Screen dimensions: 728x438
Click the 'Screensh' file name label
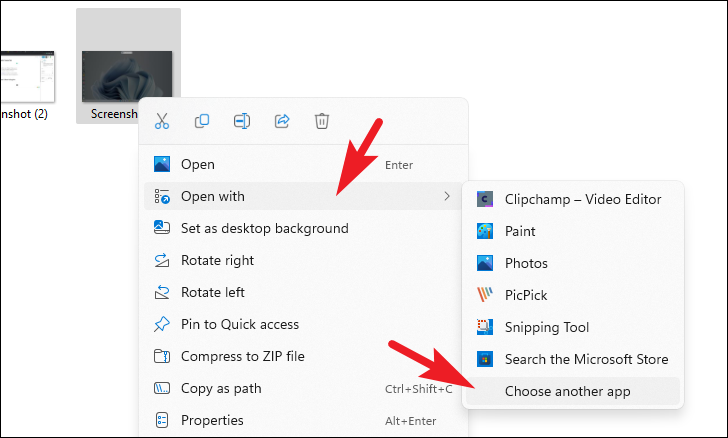tap(114, 114)
